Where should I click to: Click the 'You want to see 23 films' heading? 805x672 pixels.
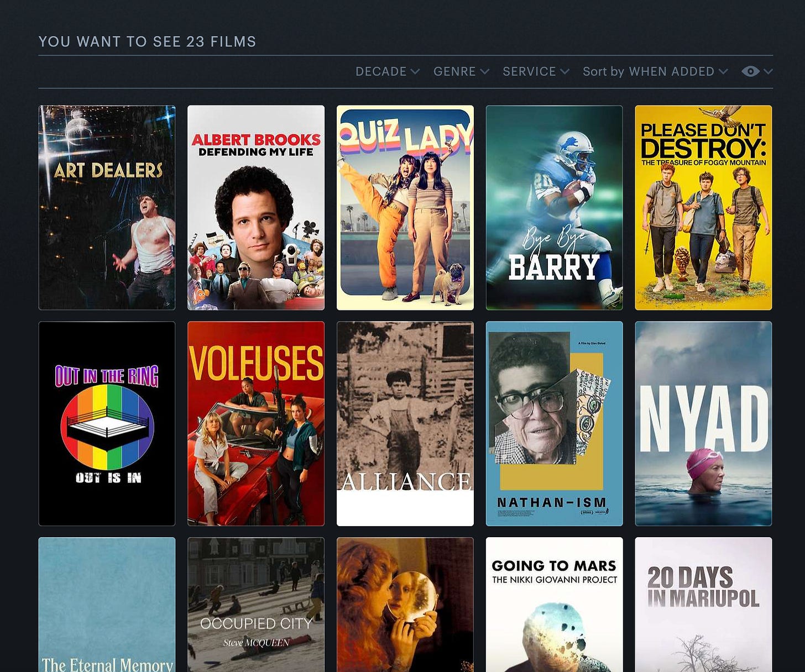[x=147, y=41]
